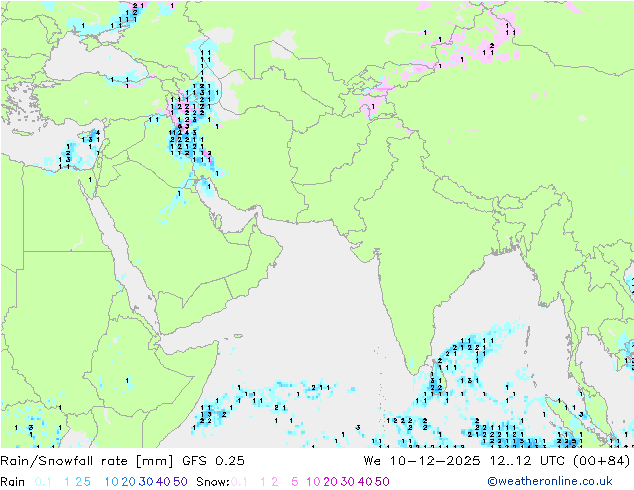The image size is (634, 490).
Task: Click the snow legend value 50
Action: (x=382, y=482)
